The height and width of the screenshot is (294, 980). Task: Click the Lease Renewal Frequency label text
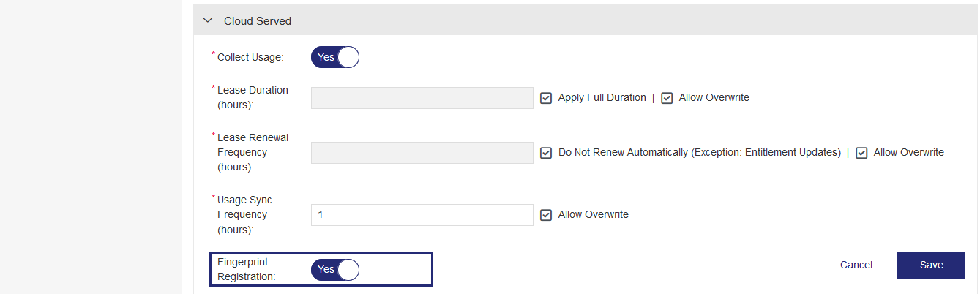coord(252,152)
